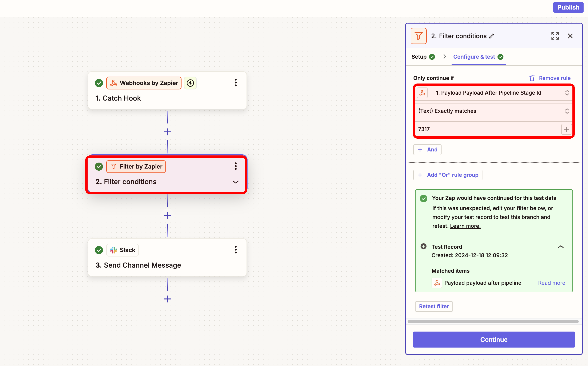Expand the Filter conditions step chevron

(235, 182)
